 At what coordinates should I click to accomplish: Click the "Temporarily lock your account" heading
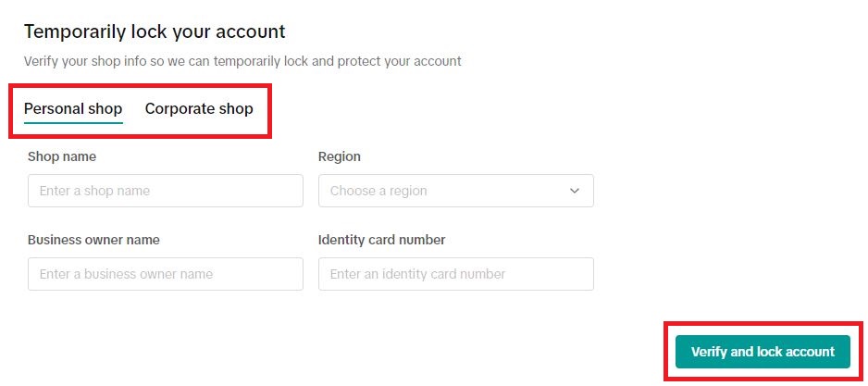pos(155,31)
